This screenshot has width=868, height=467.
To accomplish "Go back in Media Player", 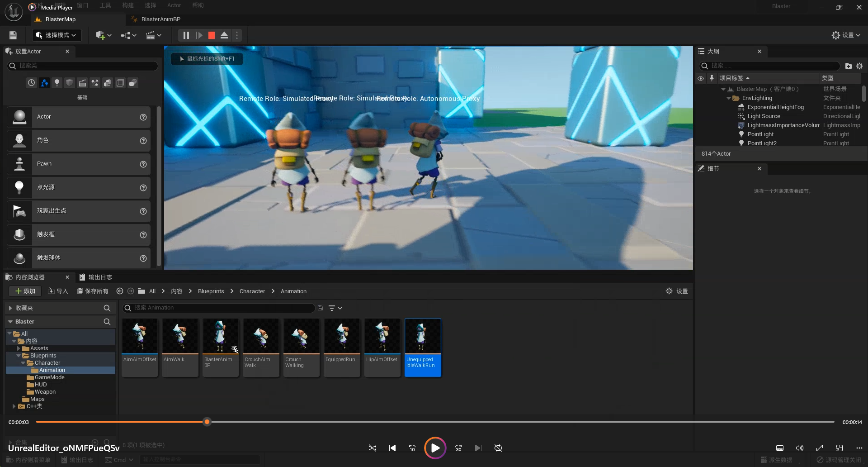I will (11, 7).
